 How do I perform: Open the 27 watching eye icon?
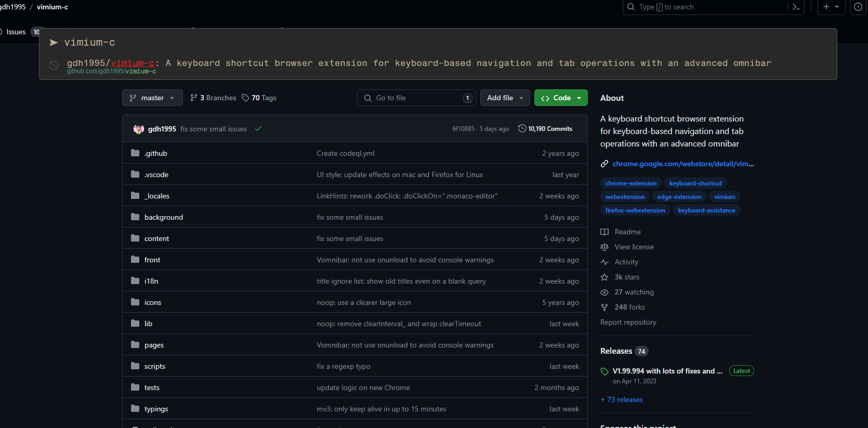tap(604, 292)
